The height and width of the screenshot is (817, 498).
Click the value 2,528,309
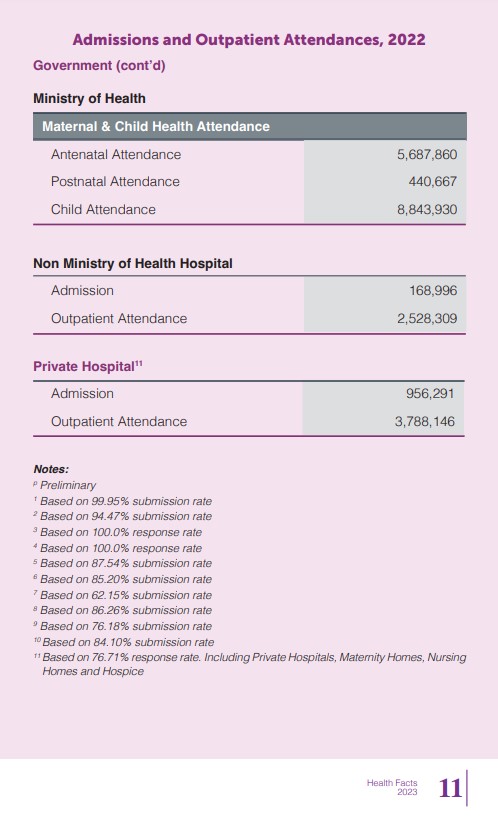tap(427, 318)
